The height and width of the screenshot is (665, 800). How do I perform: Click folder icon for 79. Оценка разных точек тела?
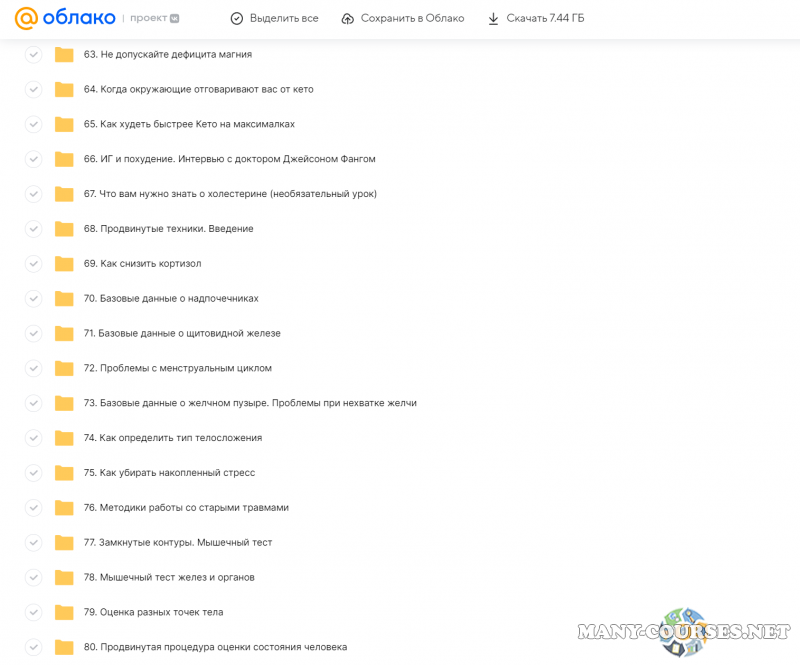click(x=64, y=612)
